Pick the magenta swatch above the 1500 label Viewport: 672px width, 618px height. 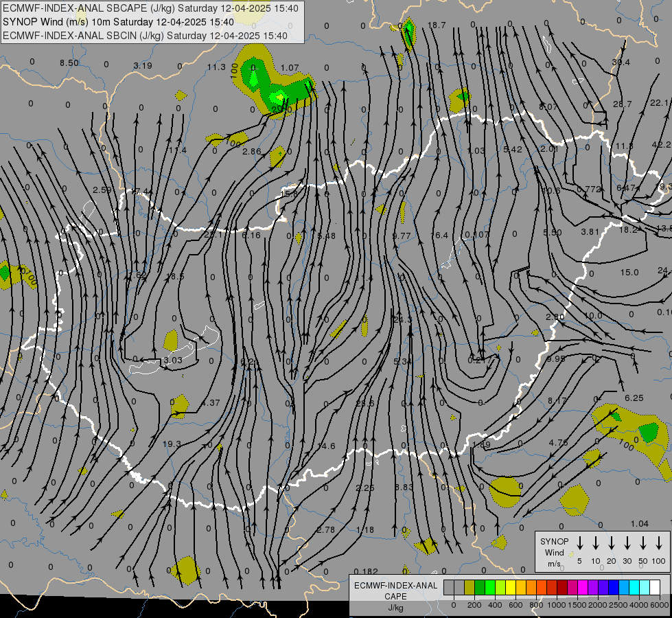coord(583,587)
